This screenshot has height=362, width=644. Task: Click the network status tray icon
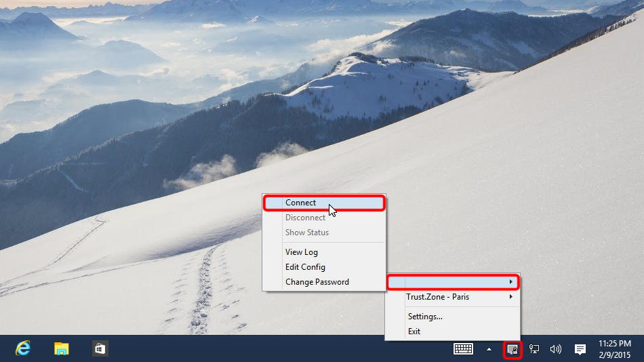534,349
